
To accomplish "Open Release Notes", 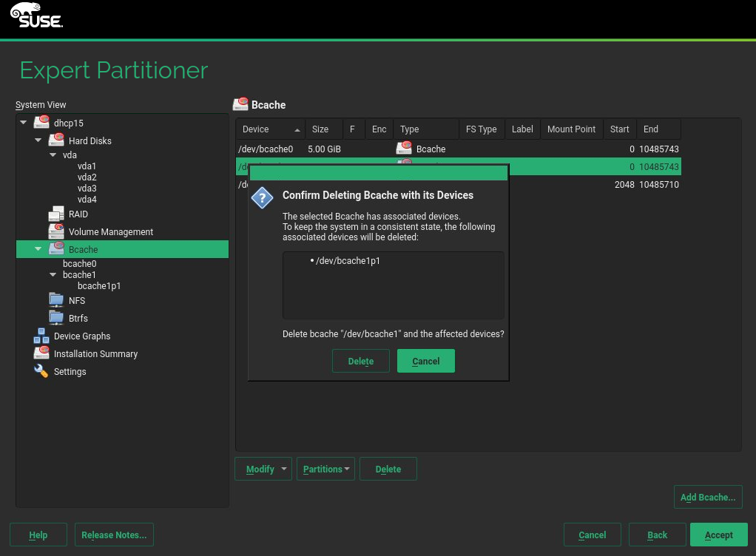I will (x=114, y=535).
